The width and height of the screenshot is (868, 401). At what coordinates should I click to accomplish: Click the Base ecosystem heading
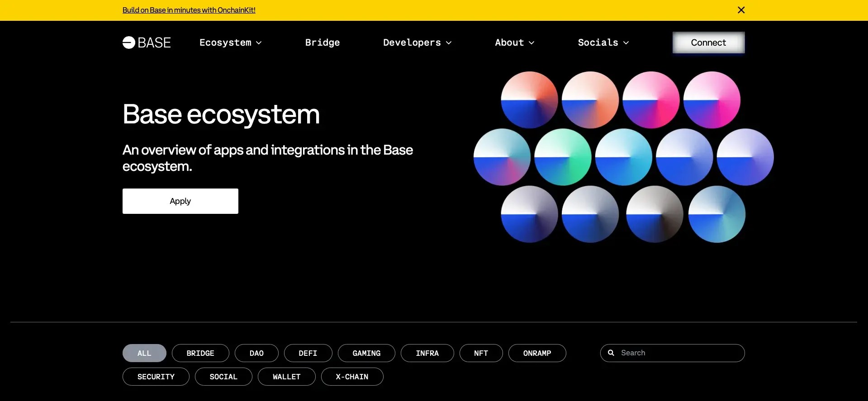tap(221, 114)
